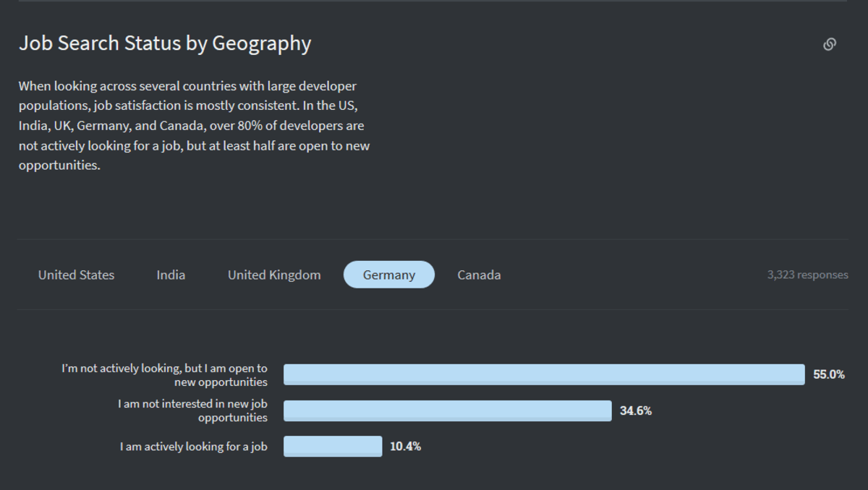Click the 55.0% value text
The image size is (868, 490).
tap(829, 374)
